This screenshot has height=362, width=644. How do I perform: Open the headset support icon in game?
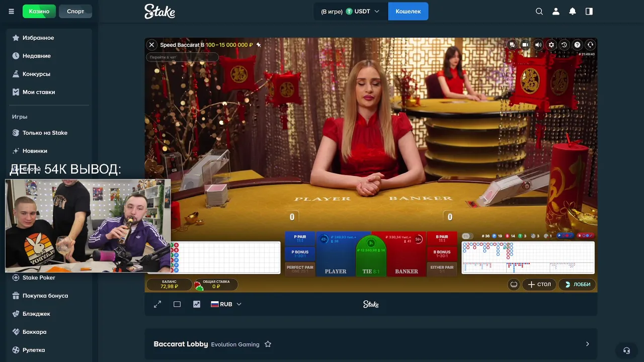click(591, 45)
